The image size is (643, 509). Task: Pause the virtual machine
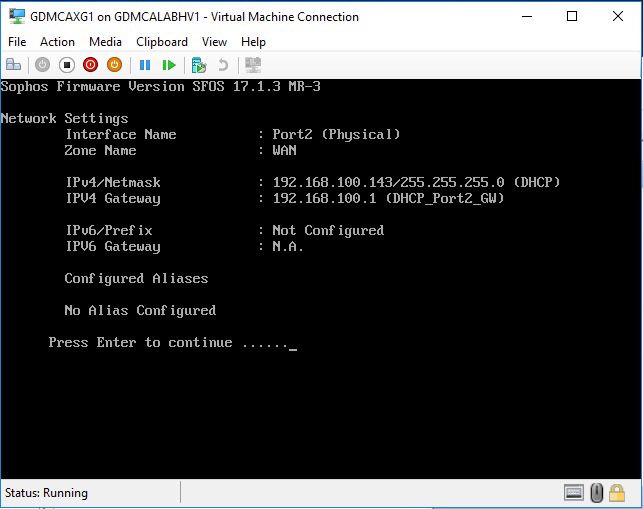145,65
